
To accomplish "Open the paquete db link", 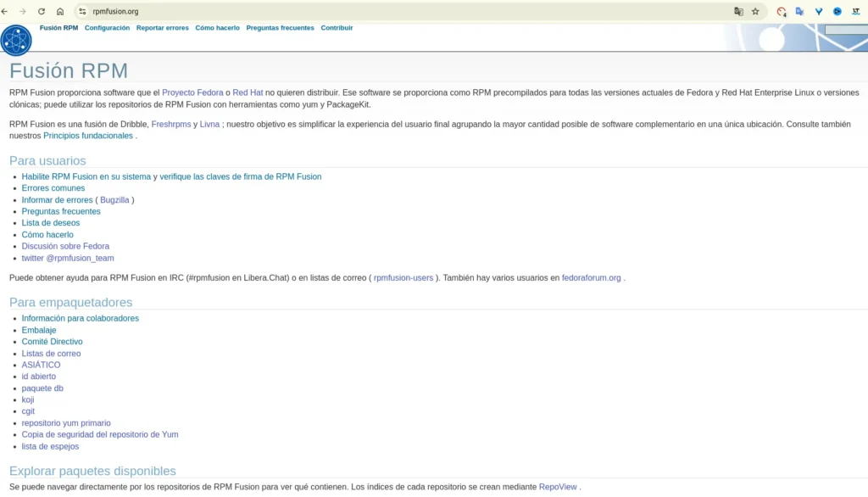I will [x=42, y=388].
